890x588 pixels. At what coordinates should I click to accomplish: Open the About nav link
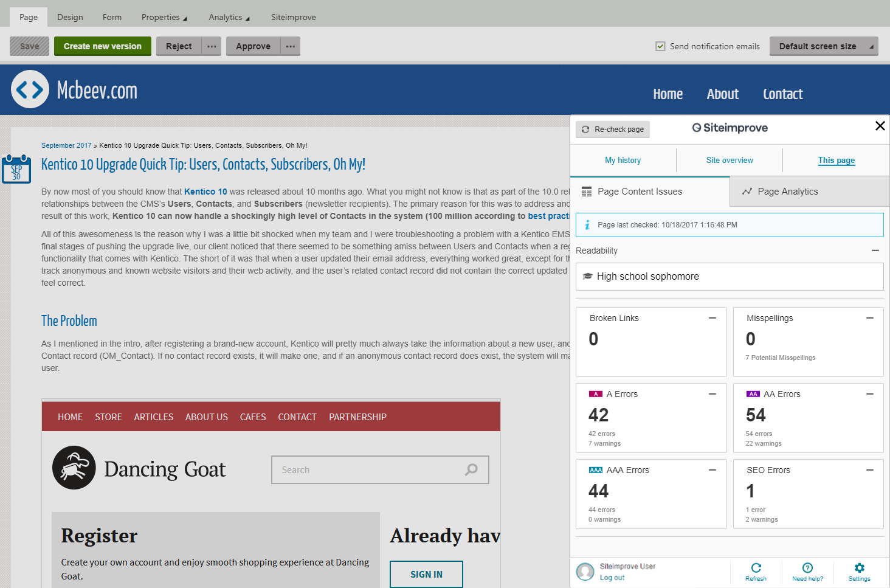(x=722, y=94)
